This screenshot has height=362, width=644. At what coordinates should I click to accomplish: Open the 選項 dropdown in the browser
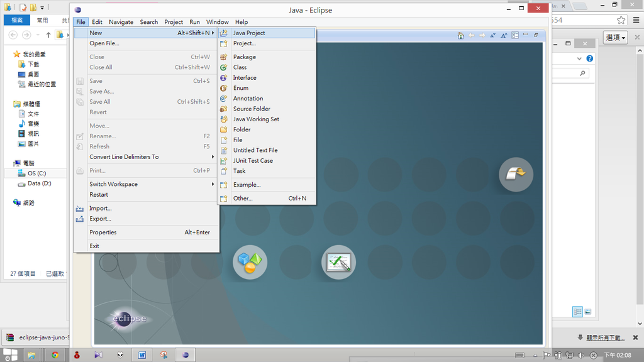click(x=616, y=38)
